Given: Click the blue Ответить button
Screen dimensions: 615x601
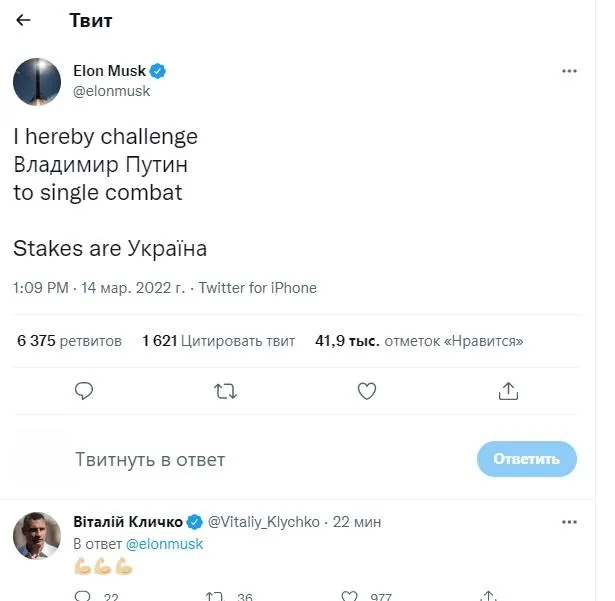Looking at the screenshot, I should coord(527,459).
